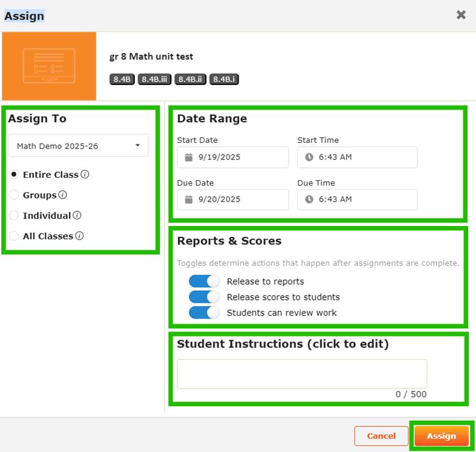Choose the Individual radio option

click(x=14, y=216)
